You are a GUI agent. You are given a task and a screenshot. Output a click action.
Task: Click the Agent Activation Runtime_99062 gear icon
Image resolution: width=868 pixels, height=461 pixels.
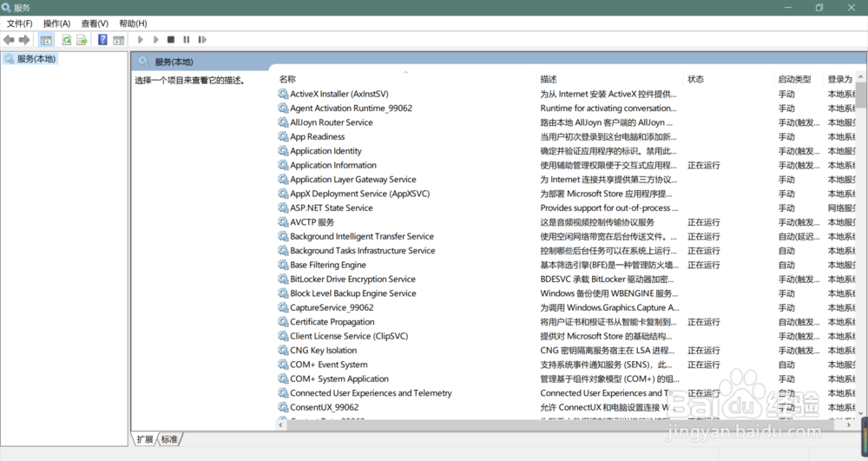pyautogui.click(x=283, y=108)
